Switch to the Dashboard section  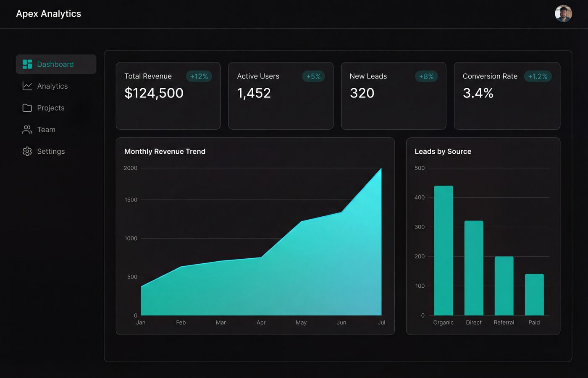pyautogui.click(x=55, y=64)
